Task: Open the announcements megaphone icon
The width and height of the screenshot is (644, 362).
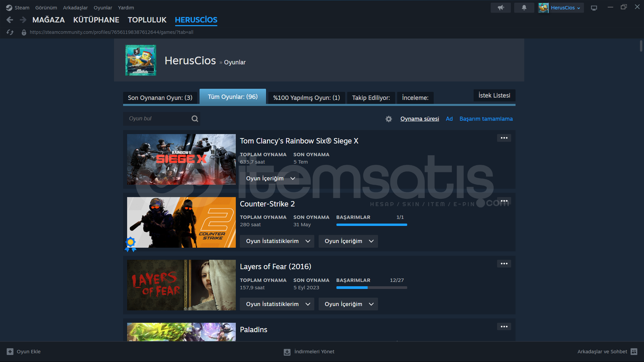Action: [x=501, y=8]
